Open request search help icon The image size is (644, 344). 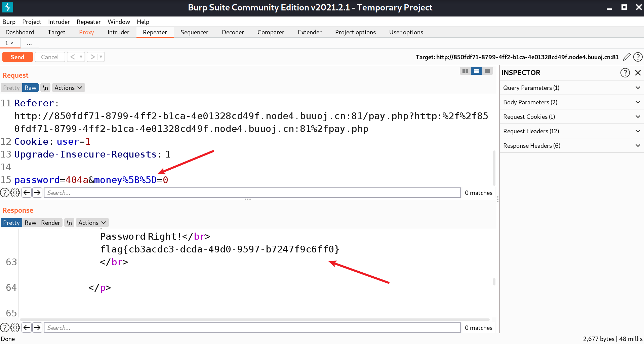coord(5,193)
